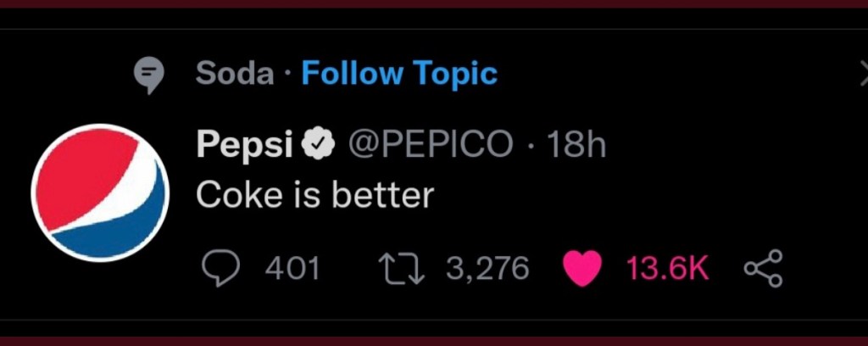The image size is (868, 346).
Task: Click the Pepsi display name
Action: (x=243, y=146)
